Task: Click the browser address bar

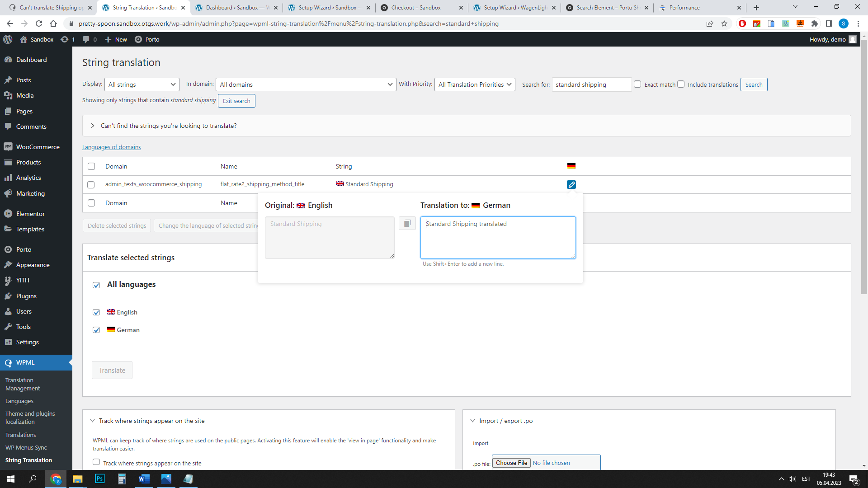Action: 384,23
